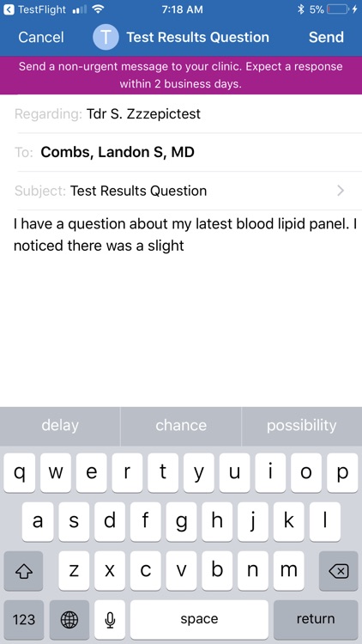Toggle the shift key on keyboard
The height and width of the screenshot is (644, 362).
pyautogui.click(x=23, y=570)
